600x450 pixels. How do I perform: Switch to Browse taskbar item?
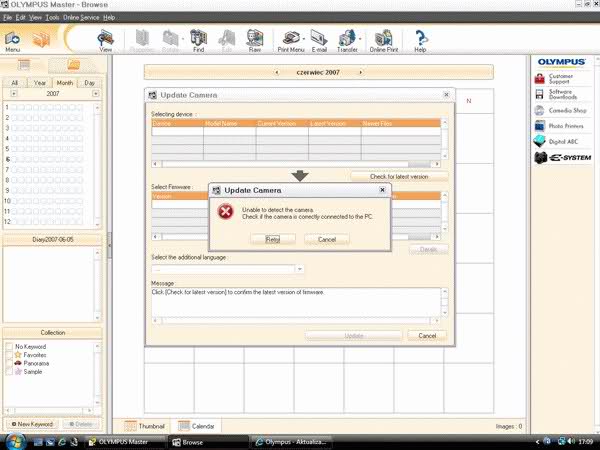(208, 442)
